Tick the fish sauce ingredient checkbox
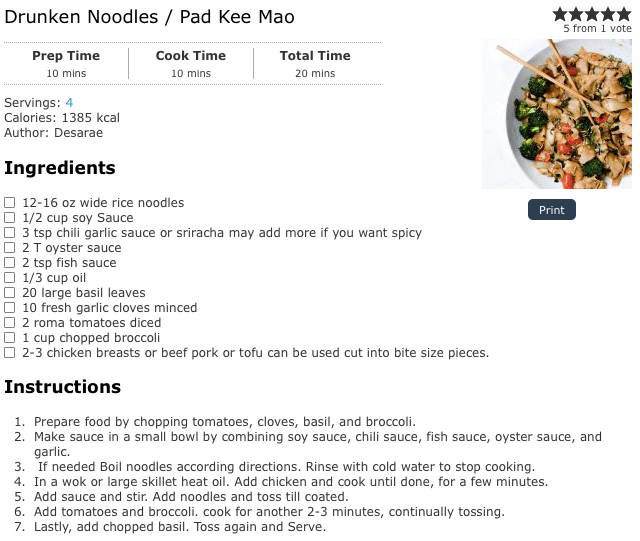 pos(10,263)
